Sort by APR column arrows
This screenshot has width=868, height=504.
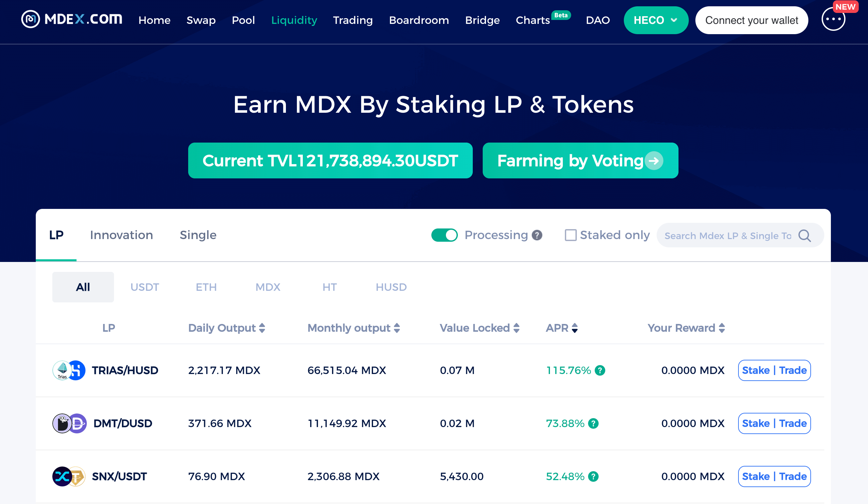click(x=574, y=328)
